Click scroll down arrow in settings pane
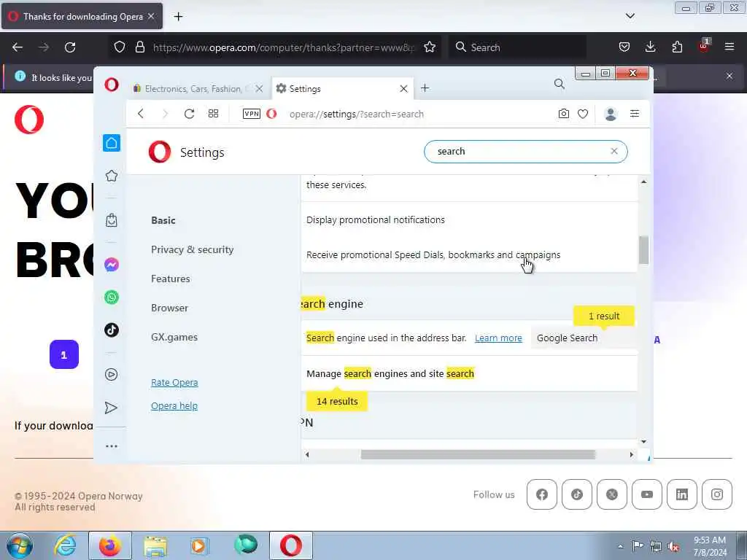 643,441
